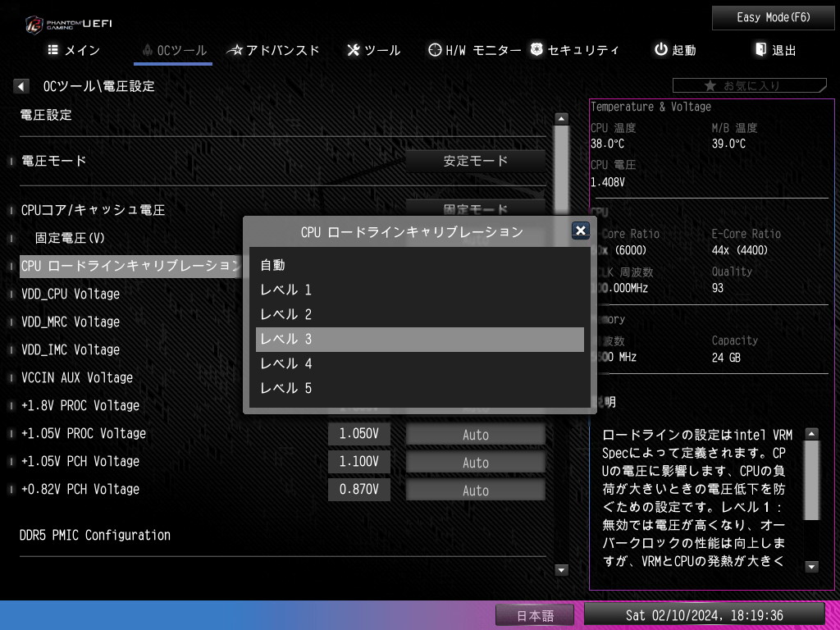Choose レベル 1 option
The height and width of the screenshot is (630, 840).
419,290
